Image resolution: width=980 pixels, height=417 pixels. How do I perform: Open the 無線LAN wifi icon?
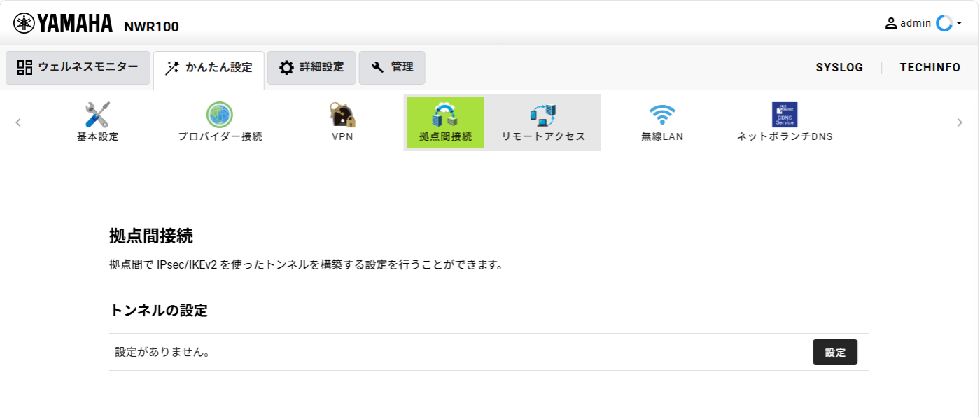662,115
